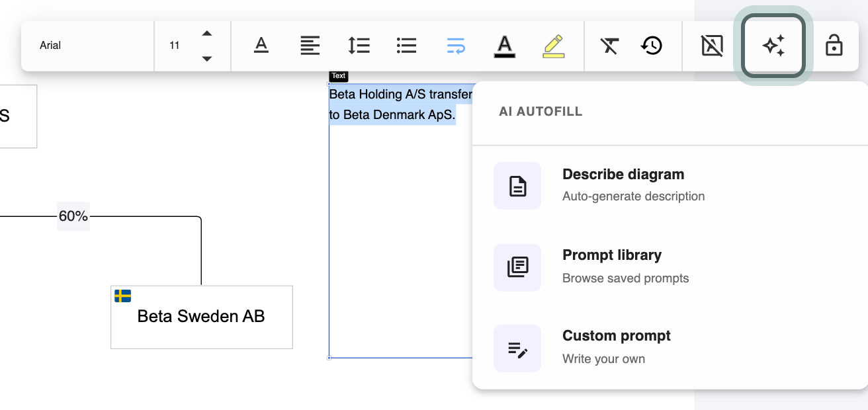Open the line spacing options
This screenshot has width=868, height=410.
(x=359, y=46)
